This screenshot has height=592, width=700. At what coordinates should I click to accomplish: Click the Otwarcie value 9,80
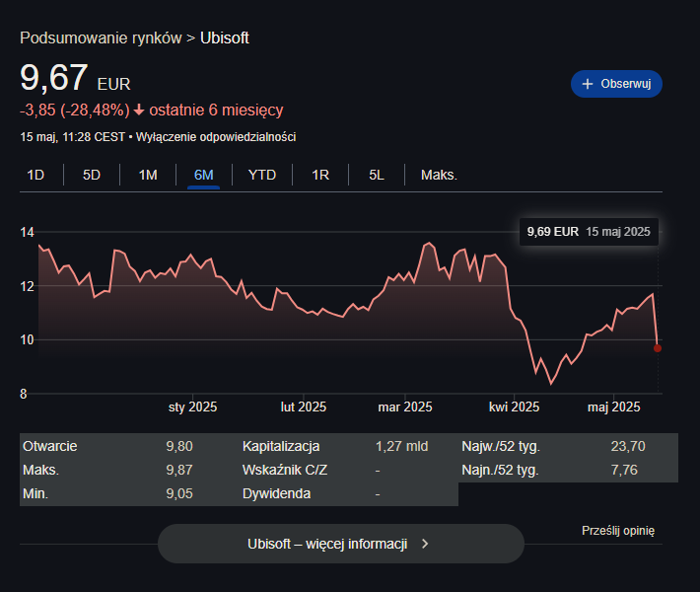(179, 446)
